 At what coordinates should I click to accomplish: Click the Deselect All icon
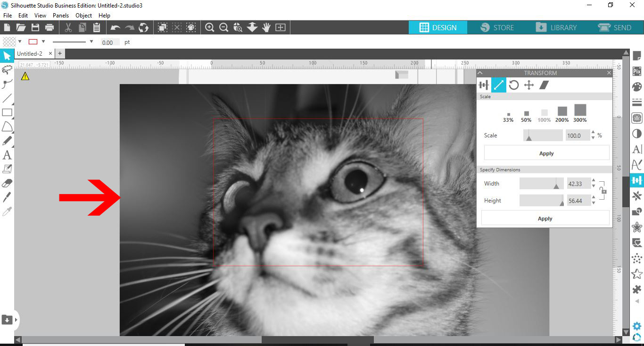(177, 28)
